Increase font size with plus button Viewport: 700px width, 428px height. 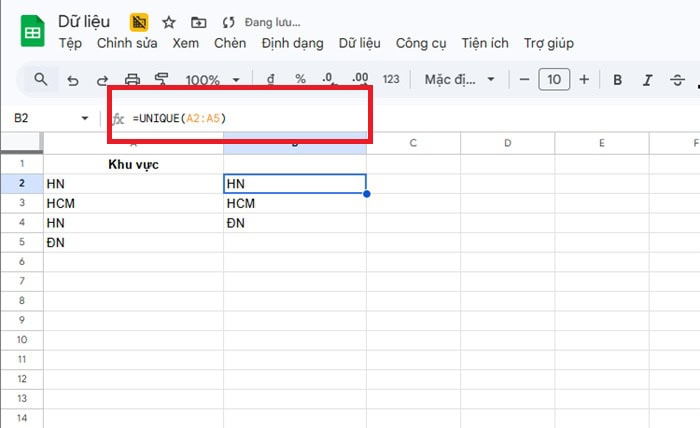tap(584, 79)
